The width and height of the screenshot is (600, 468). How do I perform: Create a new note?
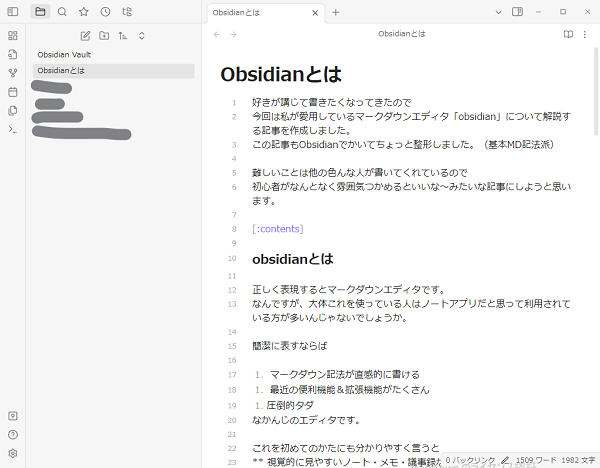[85, 36]
